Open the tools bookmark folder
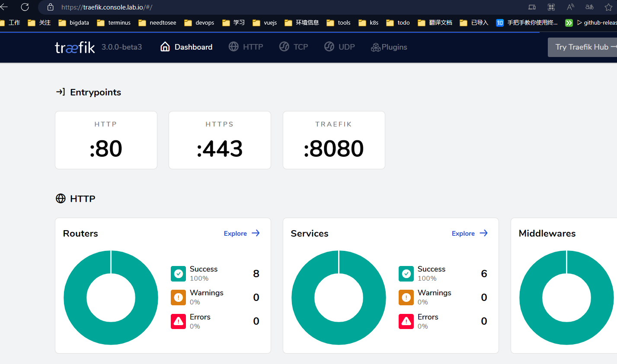Image resolution: width=617 pixels, height=364 pixels. pyautogui.click(x=339, y=22)
